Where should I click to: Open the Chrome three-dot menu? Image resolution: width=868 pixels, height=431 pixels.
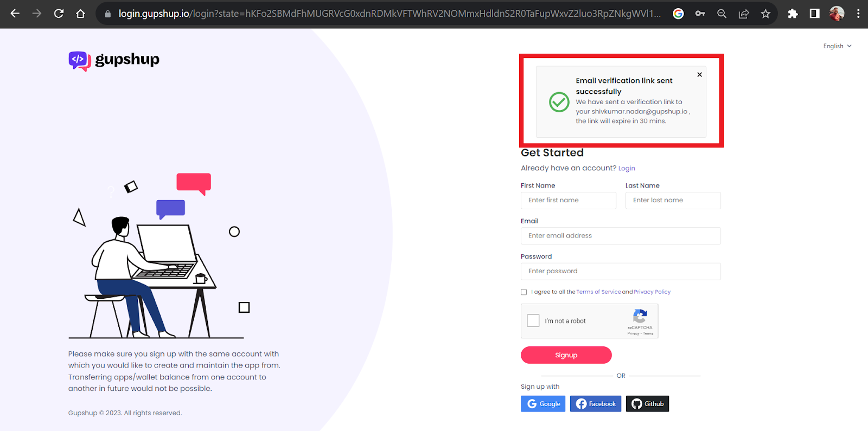coord(858,14)
